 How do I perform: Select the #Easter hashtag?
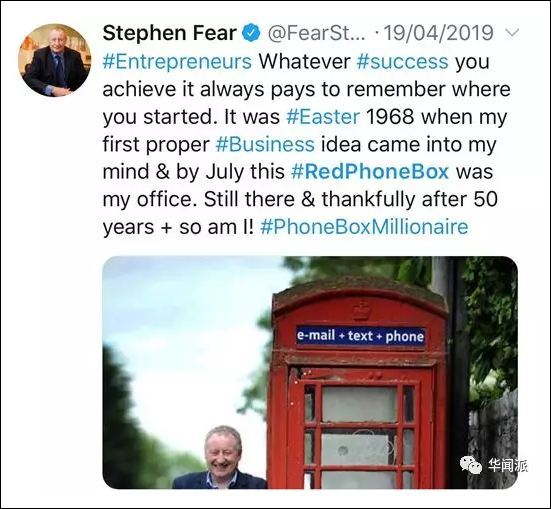coord(323,117)
